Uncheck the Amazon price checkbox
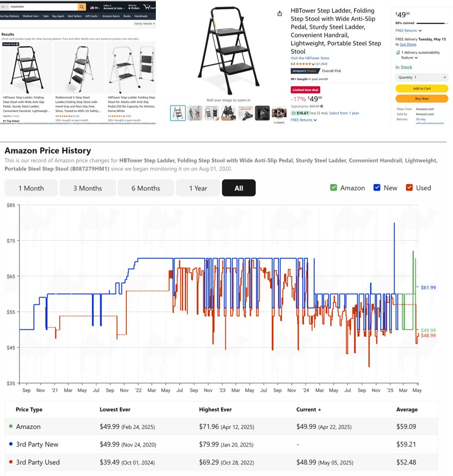 pyautogui.click(x=333, y=188)
